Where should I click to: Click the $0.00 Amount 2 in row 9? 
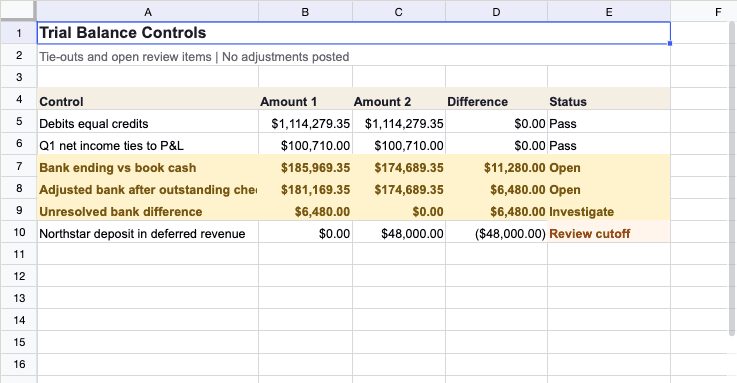[399, 210]
